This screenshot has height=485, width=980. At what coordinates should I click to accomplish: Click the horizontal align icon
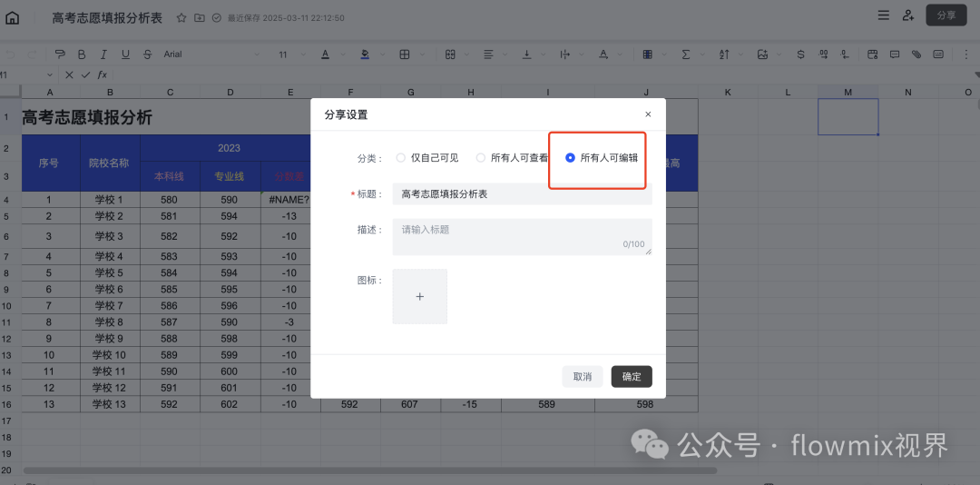488,54
